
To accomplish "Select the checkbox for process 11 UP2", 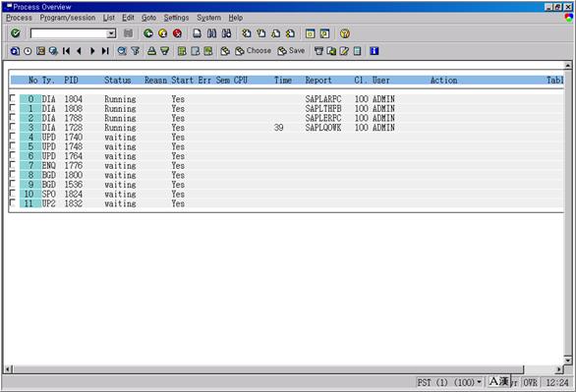I will 13,202.
